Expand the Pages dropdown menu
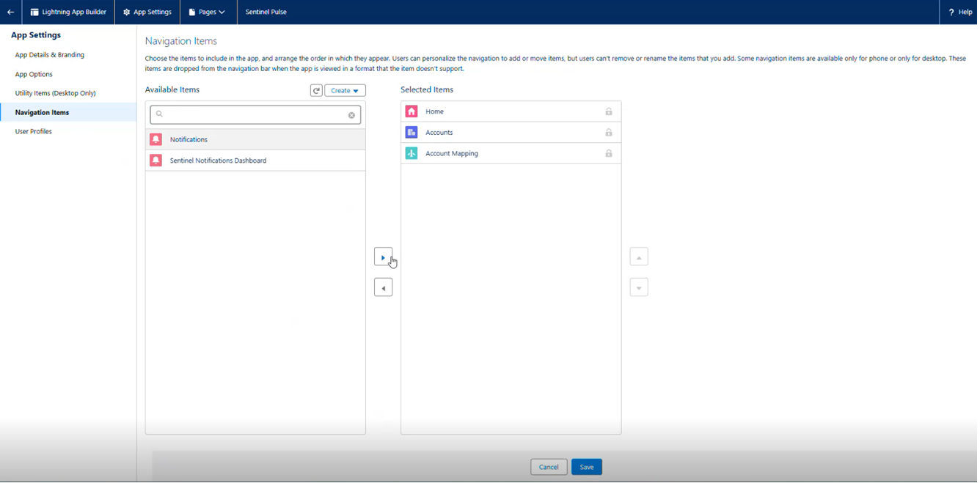 (207, 12)
